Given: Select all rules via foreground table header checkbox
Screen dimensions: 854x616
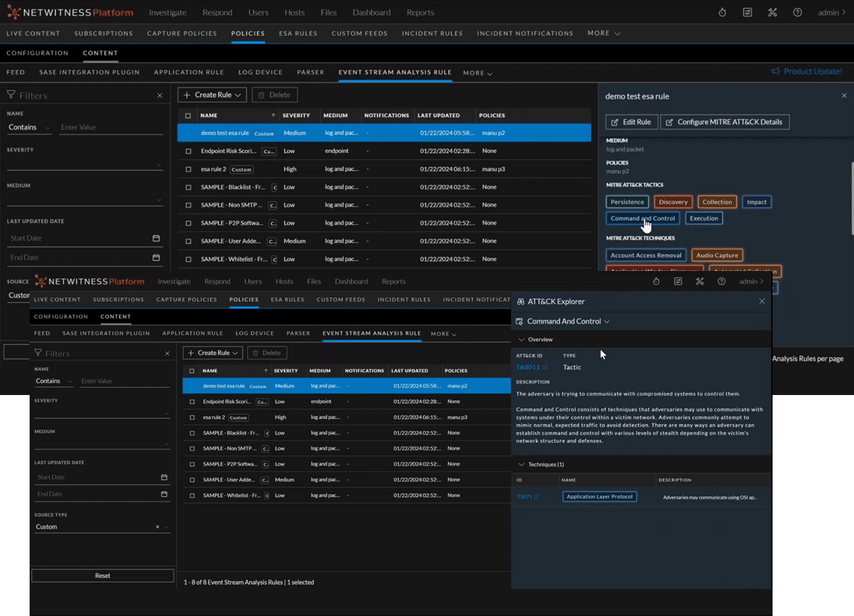Looking at the screenshot, I should pos(192,371).
